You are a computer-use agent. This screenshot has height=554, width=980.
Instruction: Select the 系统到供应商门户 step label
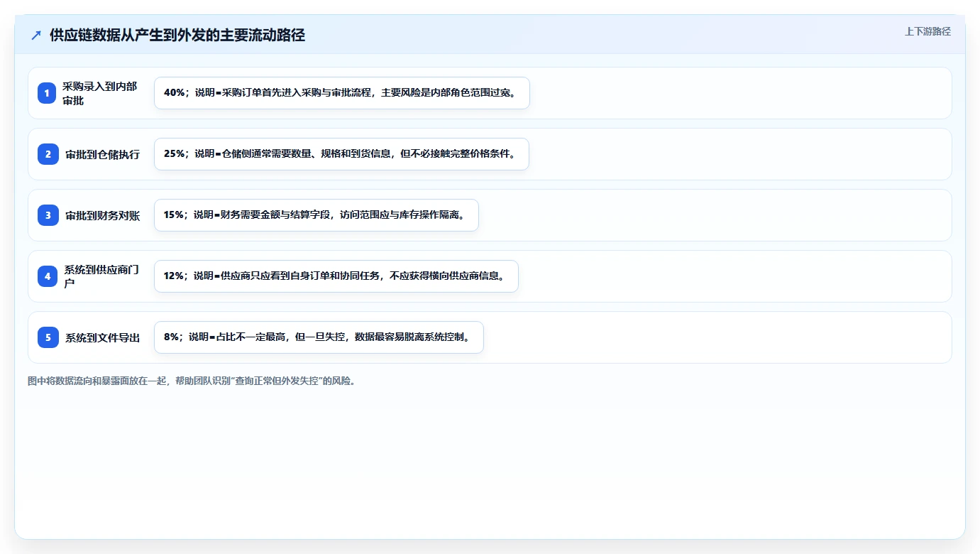pos(101,276)
